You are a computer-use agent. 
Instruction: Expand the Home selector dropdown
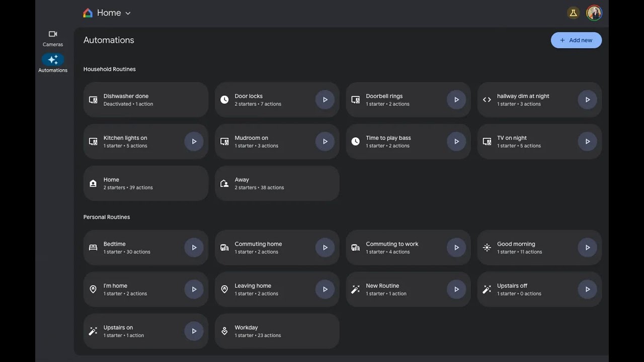[x=128, y=14]
